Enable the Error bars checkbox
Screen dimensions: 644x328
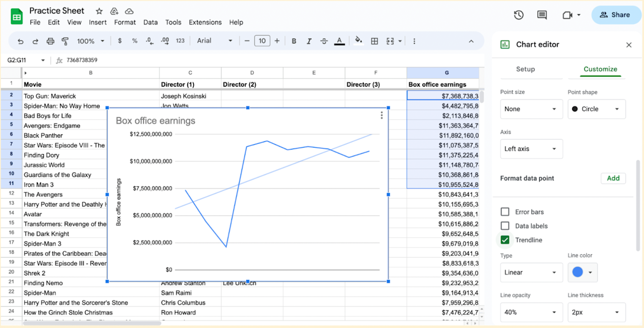[505, 212]
